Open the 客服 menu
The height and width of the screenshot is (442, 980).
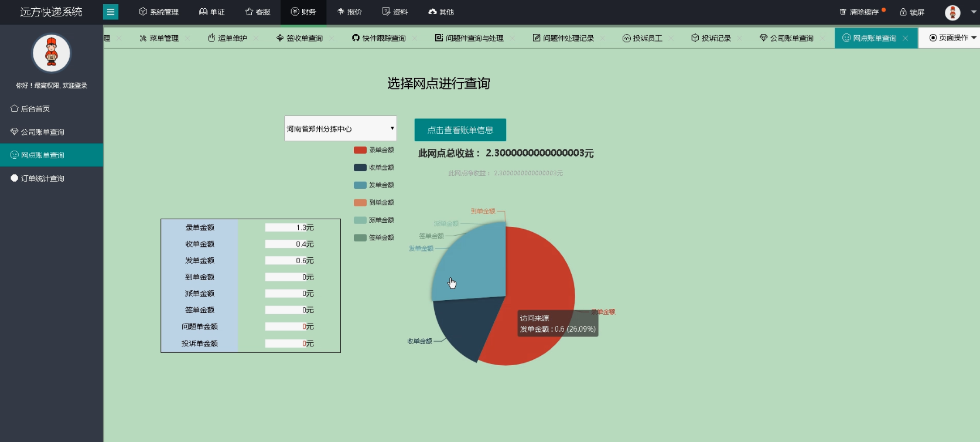258,12
